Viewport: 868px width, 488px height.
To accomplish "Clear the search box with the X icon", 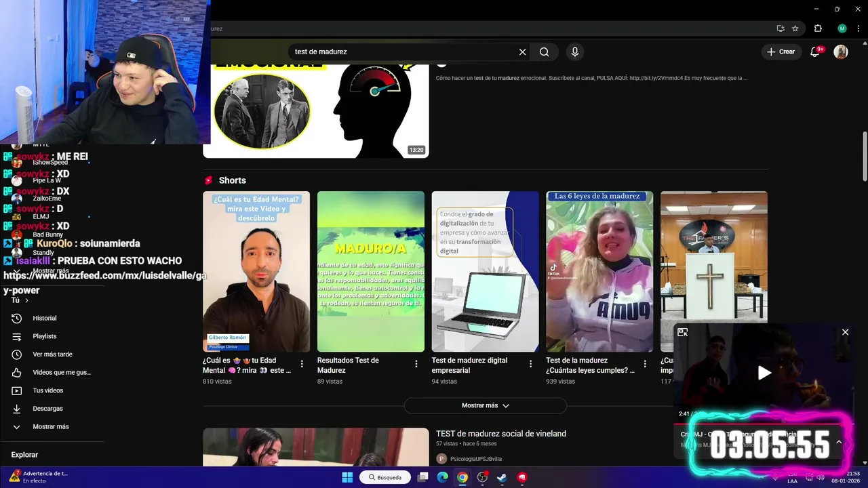I will (x=522, y=52).
